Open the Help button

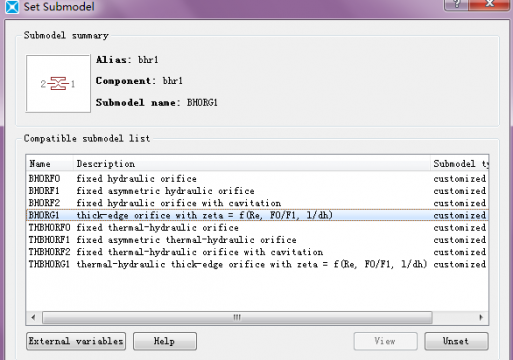pyautogui.click(x=165, y=341)
